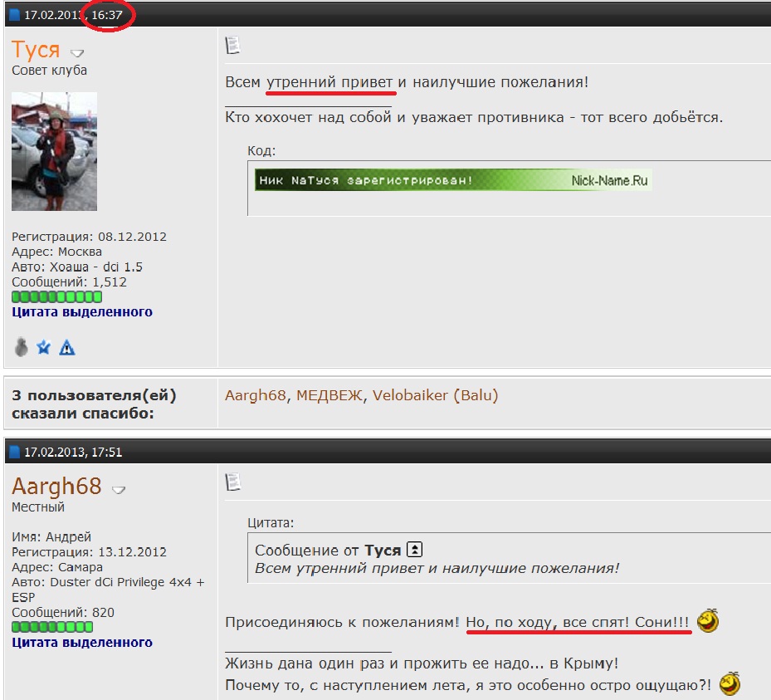Click the view-post arrow icon beside quoted Туся
The image size is (771, 700).
point(416,550)
